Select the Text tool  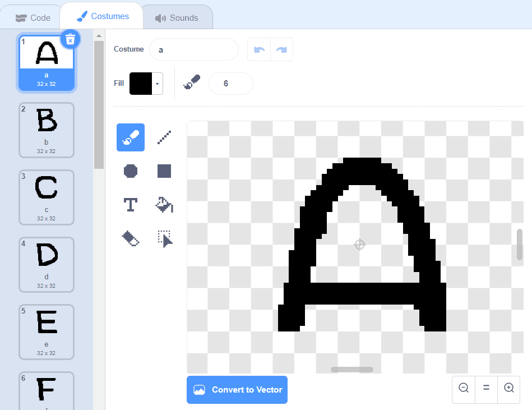click(130, 205)
